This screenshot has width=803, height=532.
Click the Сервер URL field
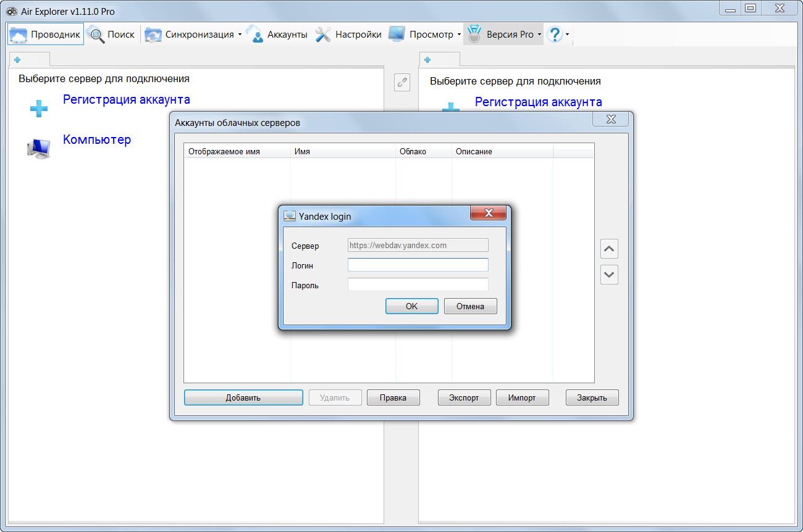tap(418, 245)
